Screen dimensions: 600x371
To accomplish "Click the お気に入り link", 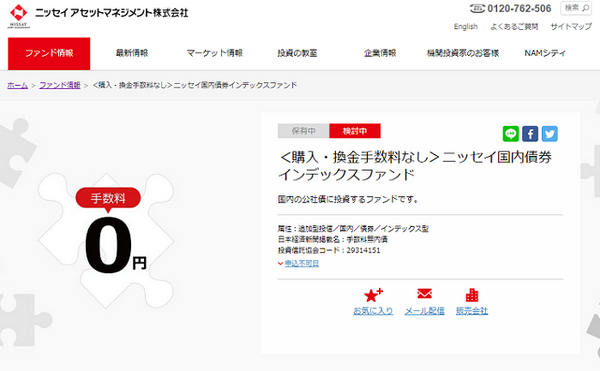I will point(373,311).
